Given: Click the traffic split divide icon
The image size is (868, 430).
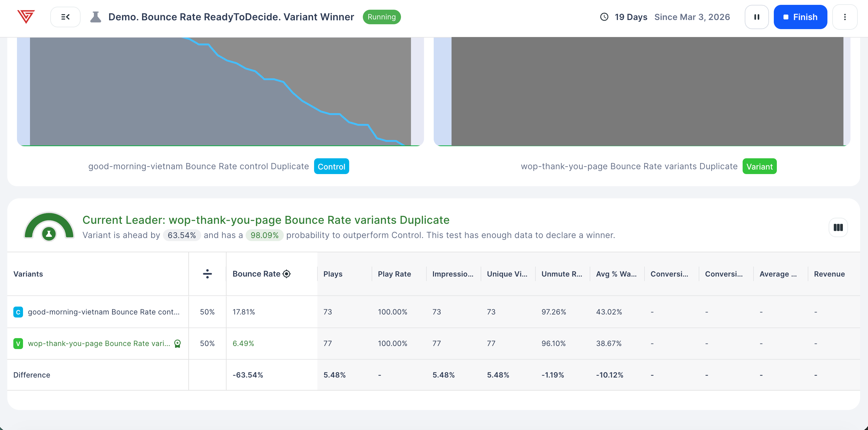Looking at the screenshot, I should 207,274.
